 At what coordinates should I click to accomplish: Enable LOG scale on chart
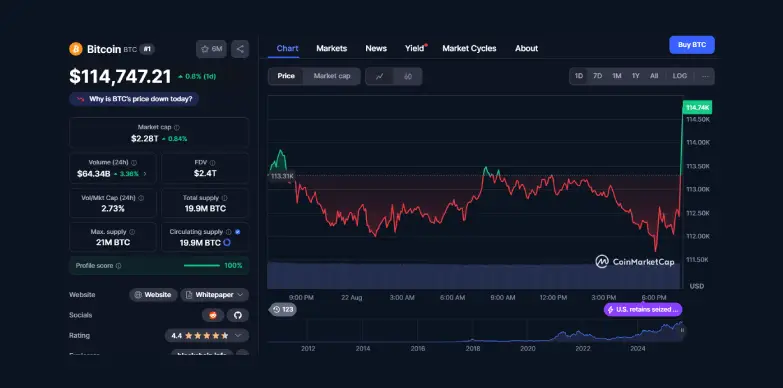click(x=680, y=76)
